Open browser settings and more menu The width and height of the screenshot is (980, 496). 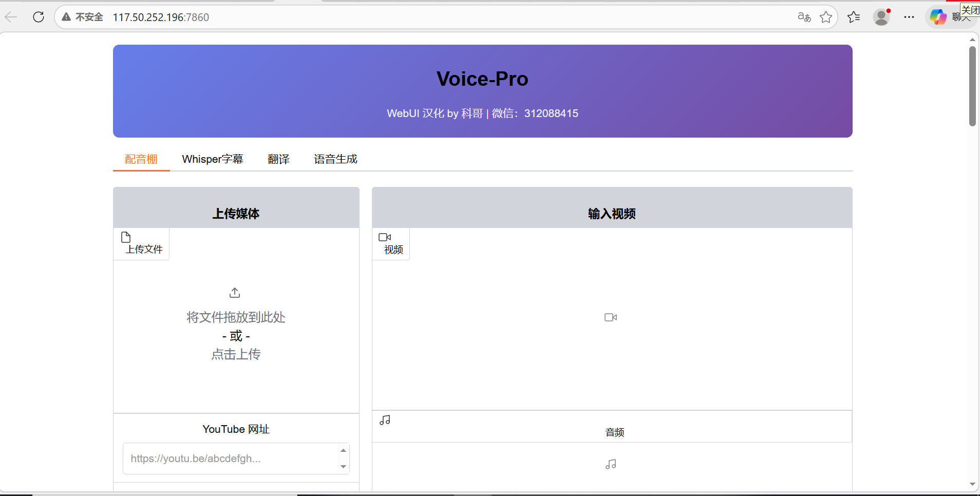[x=909, y=17]
